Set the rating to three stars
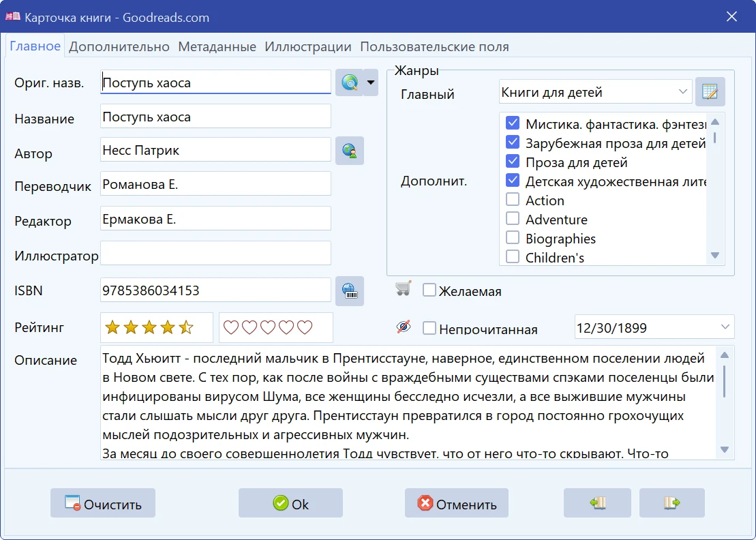 coord(149,328)
